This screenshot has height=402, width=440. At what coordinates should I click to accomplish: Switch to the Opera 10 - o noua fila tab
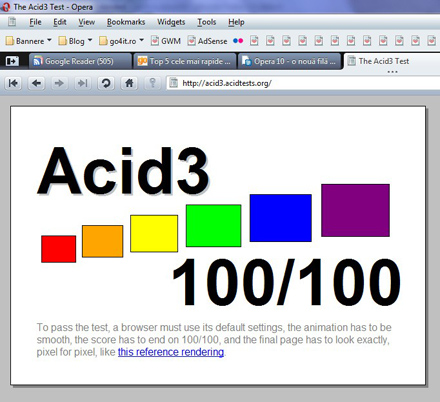tap(289, 61)
